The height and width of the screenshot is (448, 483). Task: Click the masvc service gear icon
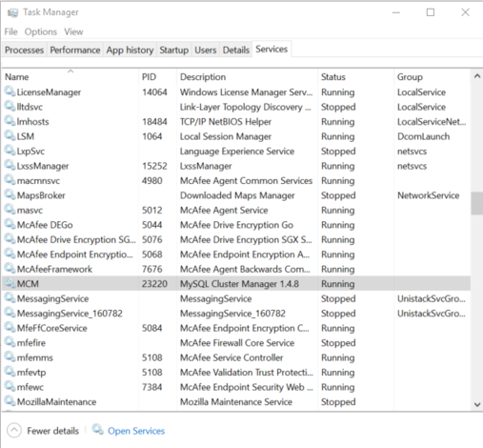(x=10, y=210)
